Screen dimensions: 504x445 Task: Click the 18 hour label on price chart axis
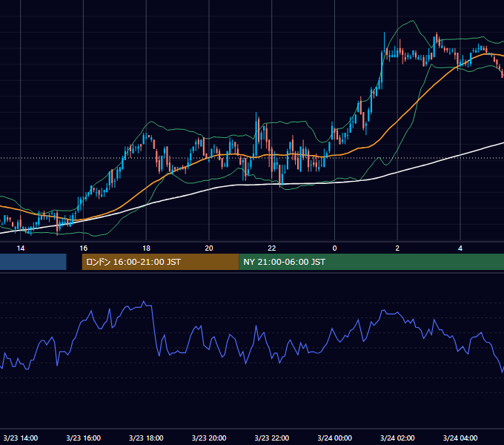(x=146, y=248)
